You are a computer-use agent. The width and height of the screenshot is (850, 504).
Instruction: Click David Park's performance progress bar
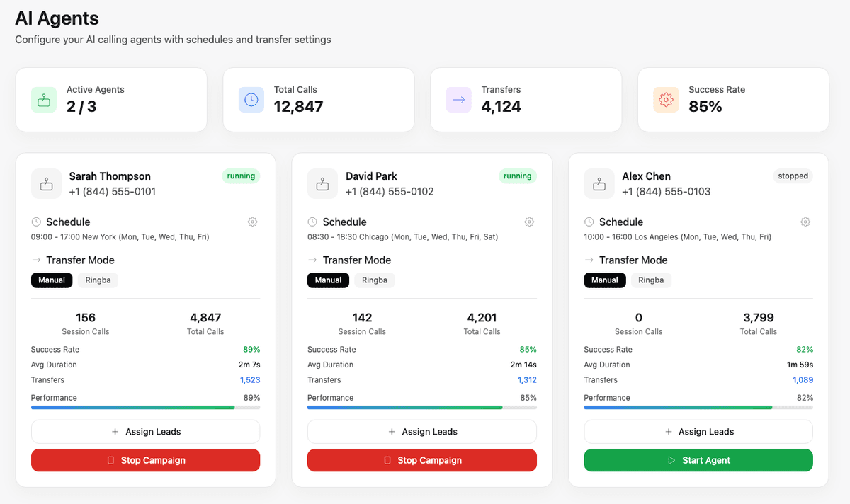pyautogui.click(x=421, y=408)
